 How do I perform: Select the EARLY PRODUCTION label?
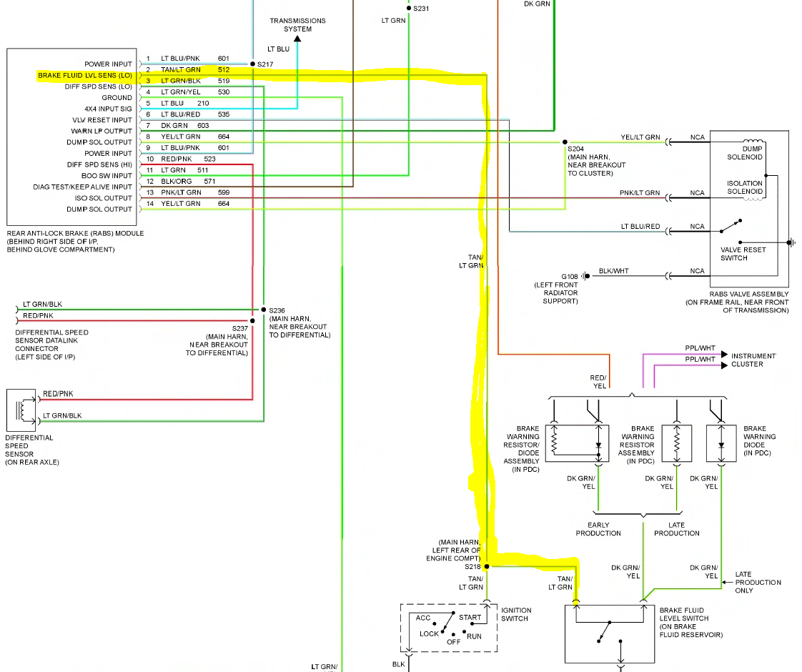(x=598, y=530)
